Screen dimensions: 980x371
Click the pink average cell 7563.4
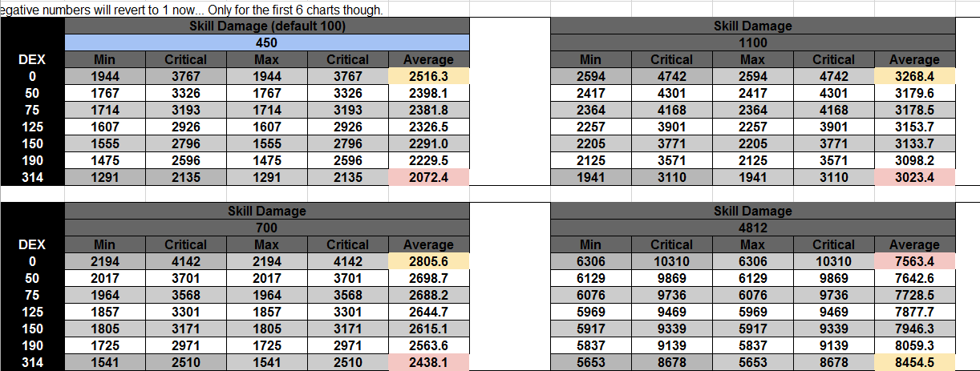914,261
